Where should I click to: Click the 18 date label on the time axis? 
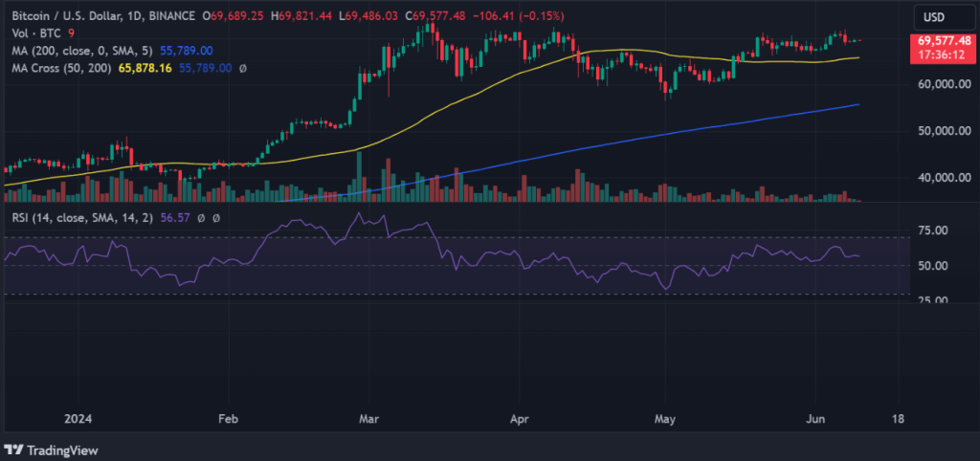coord(898,419)
